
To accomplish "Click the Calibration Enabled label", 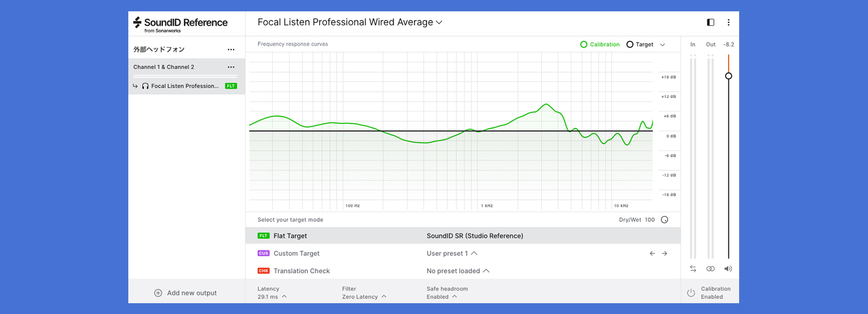I will [x=715, y=293].
